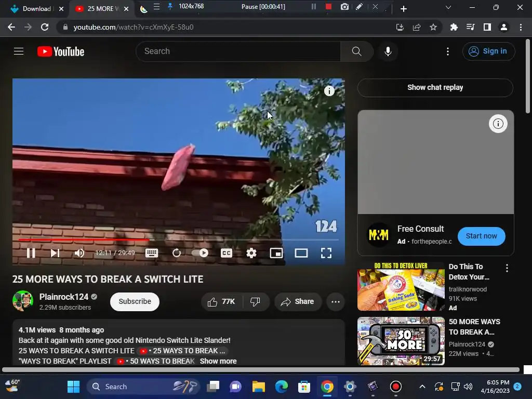The width and height of the screenshot is (532, 399).
Task: Pause the YouTube video
Action: pyautogui.click(x=31, y=253)
